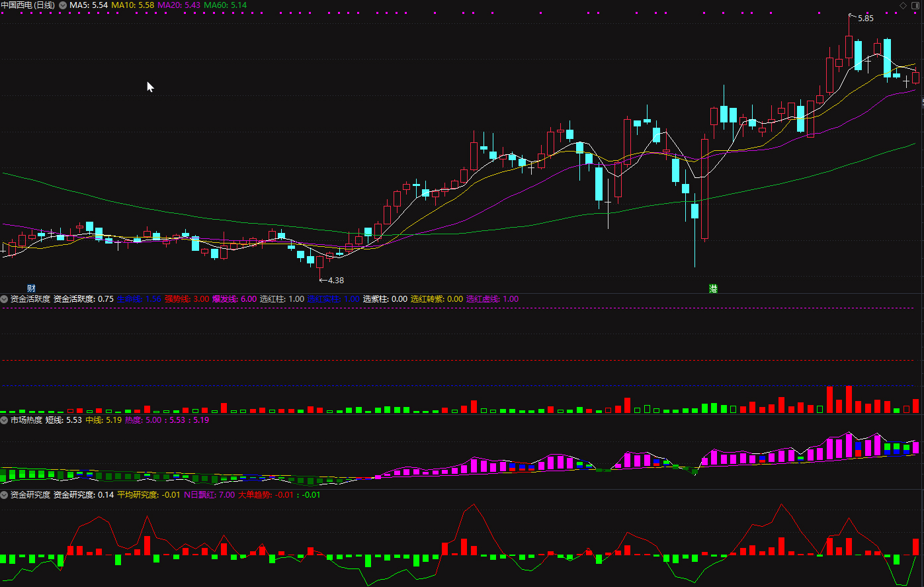Click the 资金研究度: 0.14 value
The image size is (924, 587).
pos(83,495)
